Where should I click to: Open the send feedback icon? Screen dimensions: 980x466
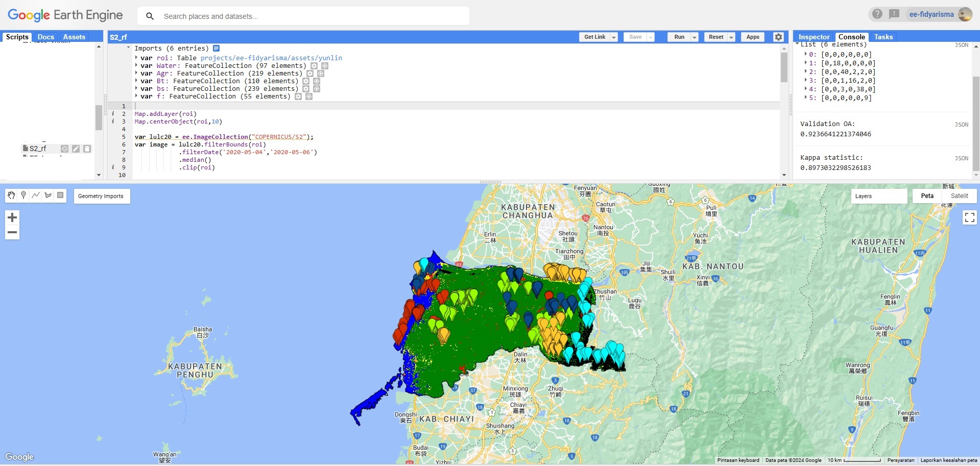pos(894,14)
